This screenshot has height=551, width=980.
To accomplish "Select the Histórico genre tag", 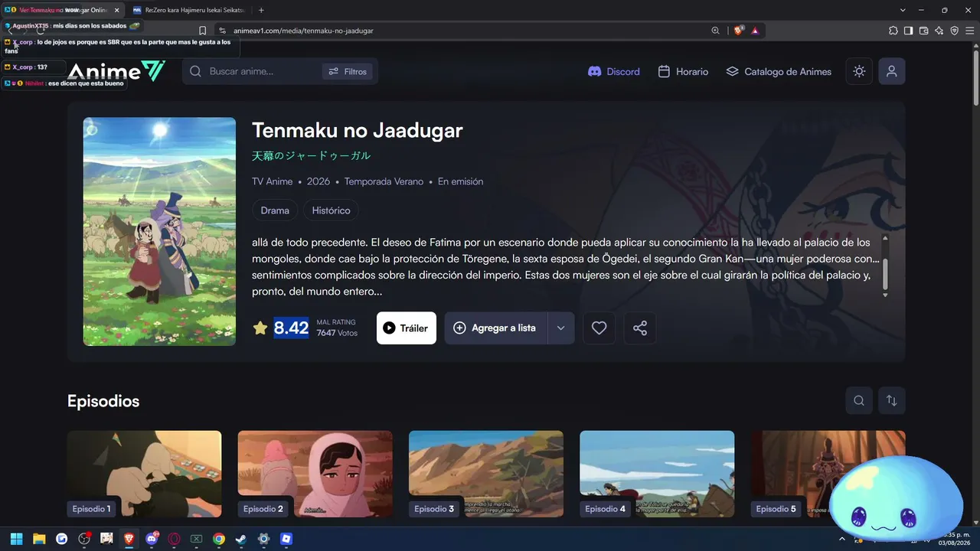I will pyautogui.click(x=331, y=210).
